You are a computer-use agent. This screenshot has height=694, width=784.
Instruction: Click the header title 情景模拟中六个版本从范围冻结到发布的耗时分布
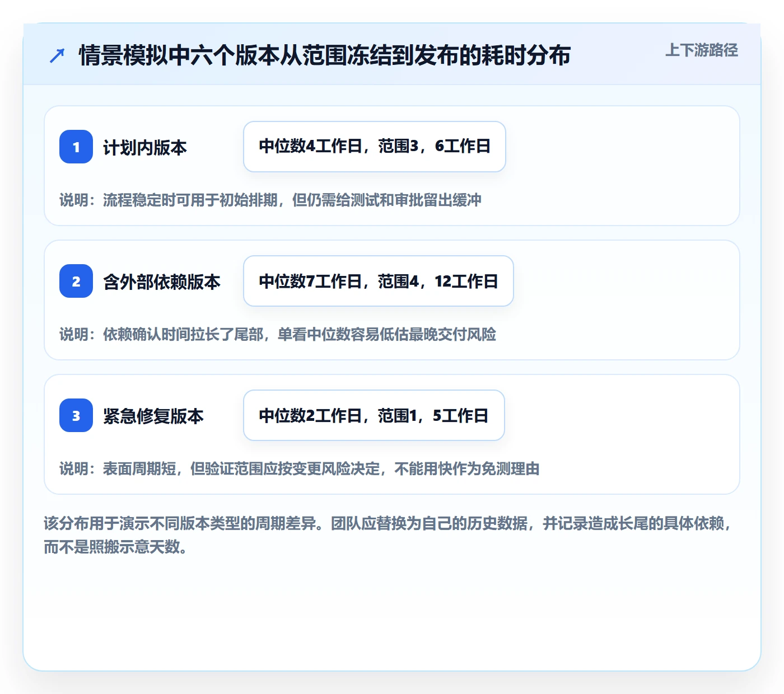coord(325,55)
